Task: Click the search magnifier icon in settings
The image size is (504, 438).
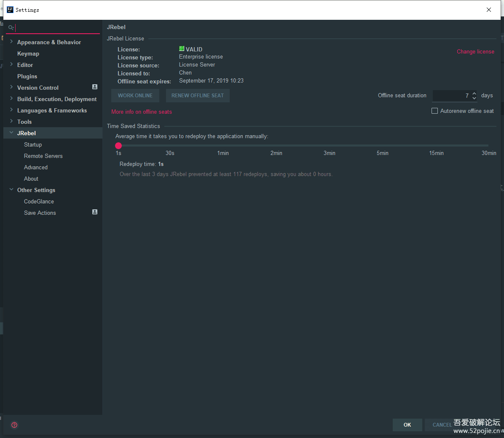Action: (x=11, y=28)
